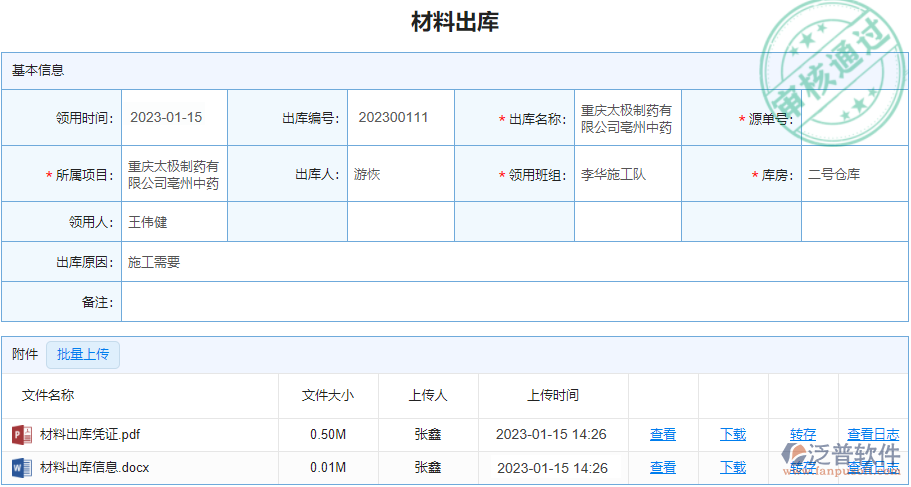Screen dimensions: 911x487
Task: Click the empty 备注 field
Action: coord(515,302)
